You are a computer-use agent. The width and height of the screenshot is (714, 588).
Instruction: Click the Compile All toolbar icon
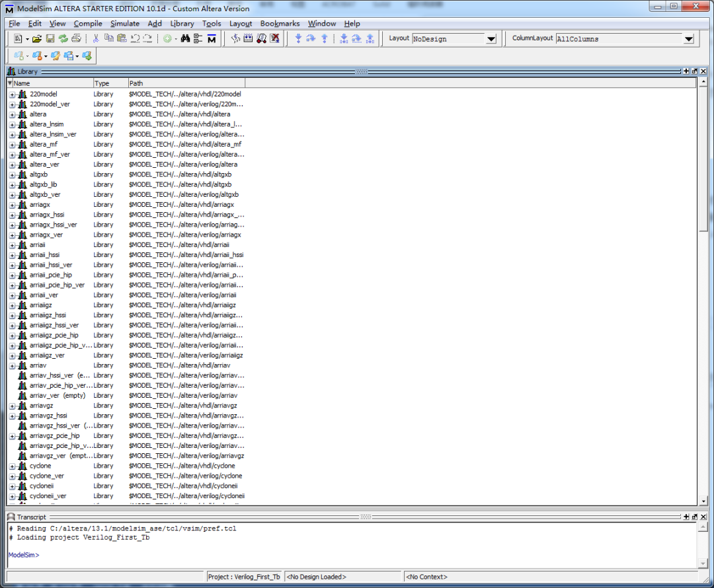pyautogui.click(x=248, y=39)
